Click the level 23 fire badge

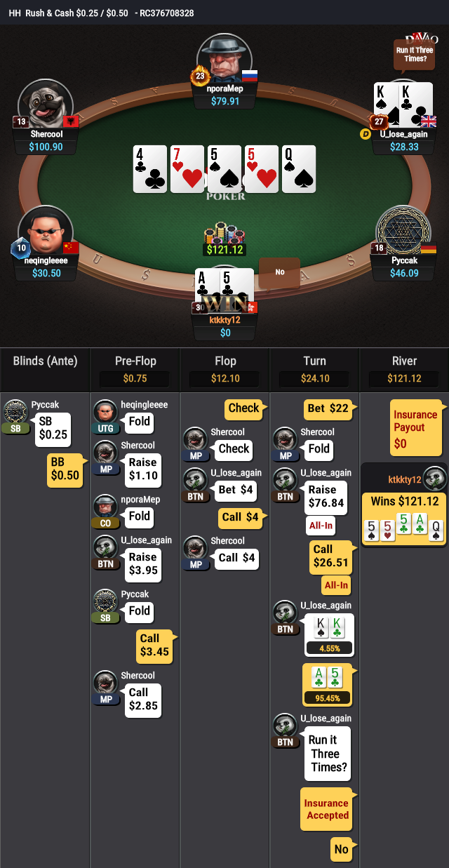[x=199, y=76]
